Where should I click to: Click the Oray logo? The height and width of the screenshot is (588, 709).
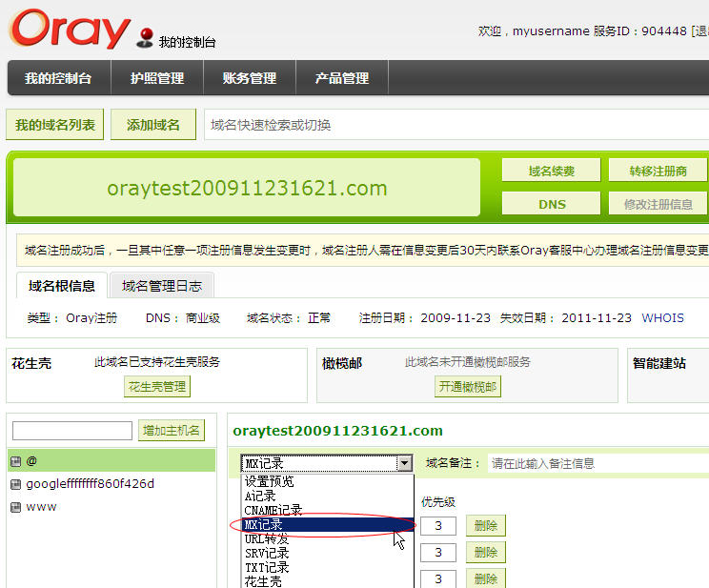[x=70, y=29]
